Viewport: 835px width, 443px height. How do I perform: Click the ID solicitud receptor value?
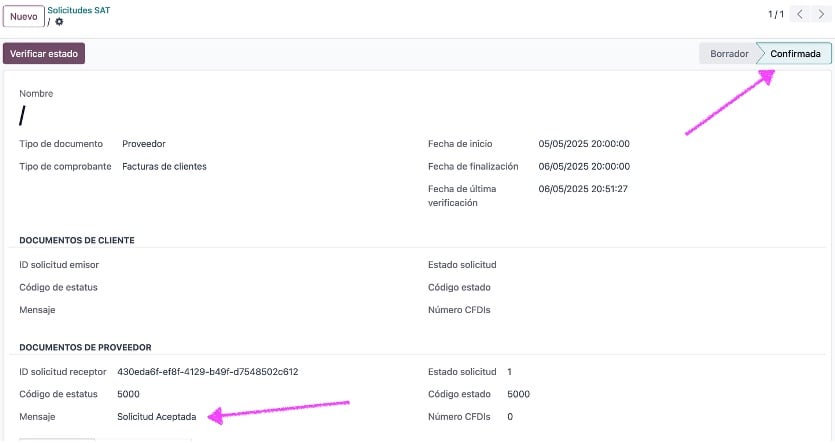[208, 372]
